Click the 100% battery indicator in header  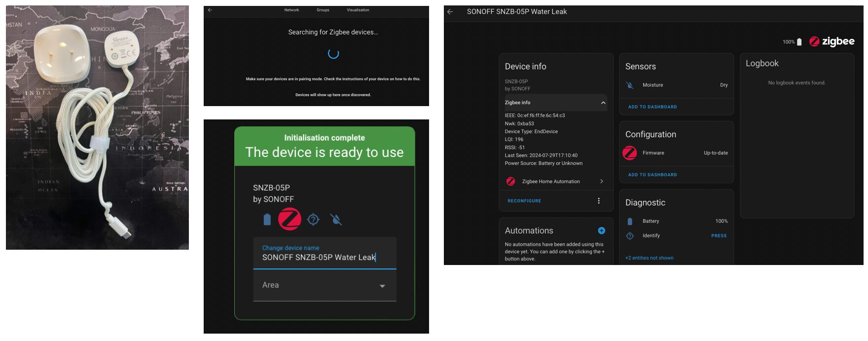tap(792, 42)
